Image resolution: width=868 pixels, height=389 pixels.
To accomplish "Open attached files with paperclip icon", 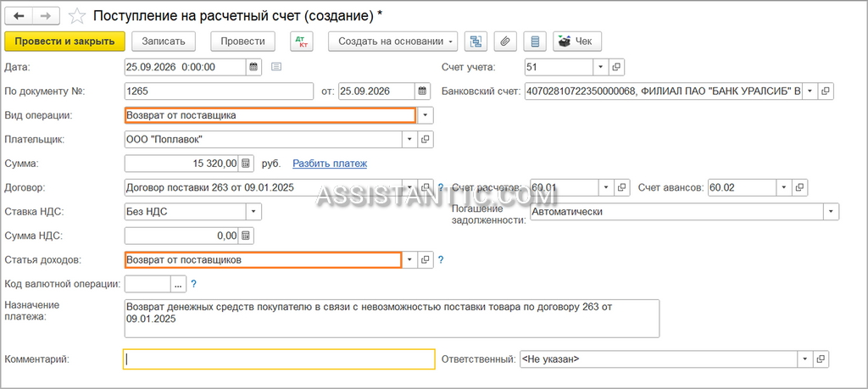I will (x=505, y=42).
